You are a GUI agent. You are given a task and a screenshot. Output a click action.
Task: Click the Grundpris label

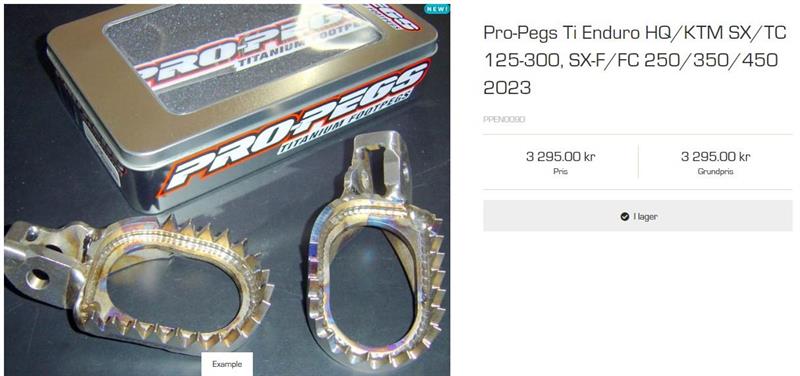click(x=715, y=172)
